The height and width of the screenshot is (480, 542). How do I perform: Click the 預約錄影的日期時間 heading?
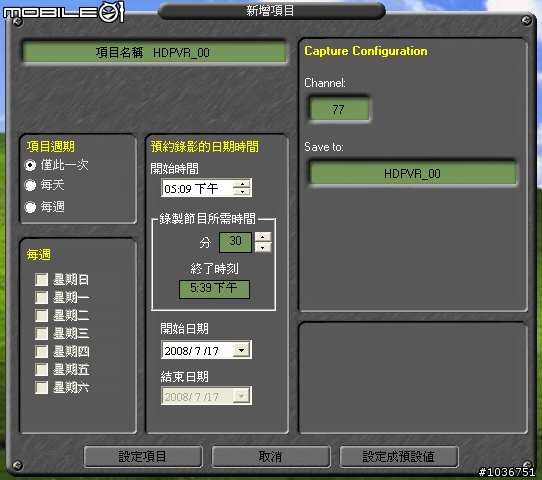[x=205, y=147]
